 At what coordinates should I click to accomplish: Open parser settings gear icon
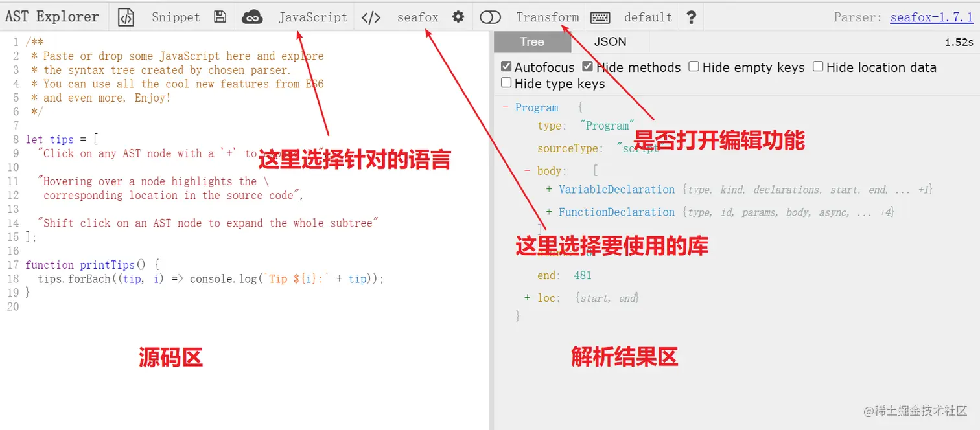458,17
